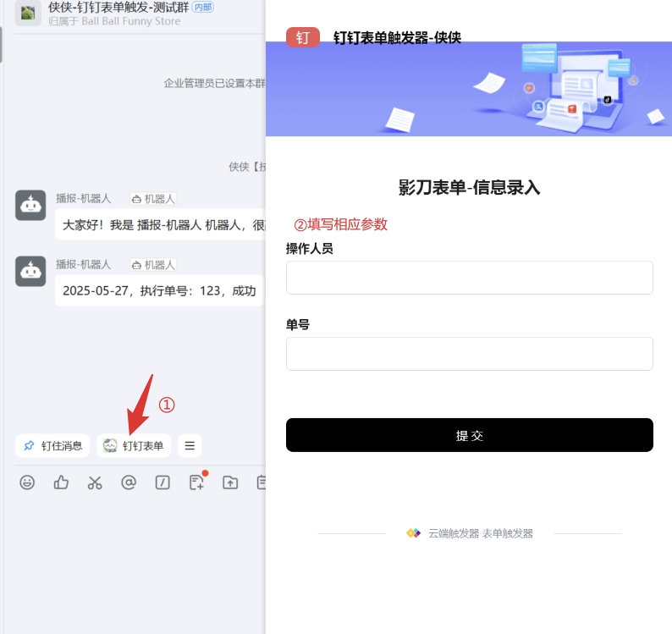Click the 钉住消息 shortcut button
Screen dimensions: 672x634
click(52, 446)
